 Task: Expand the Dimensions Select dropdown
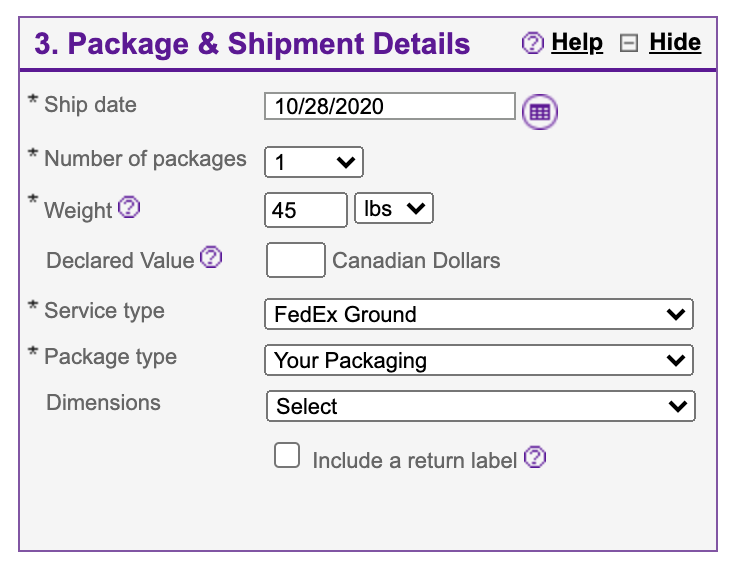(480, 406)
